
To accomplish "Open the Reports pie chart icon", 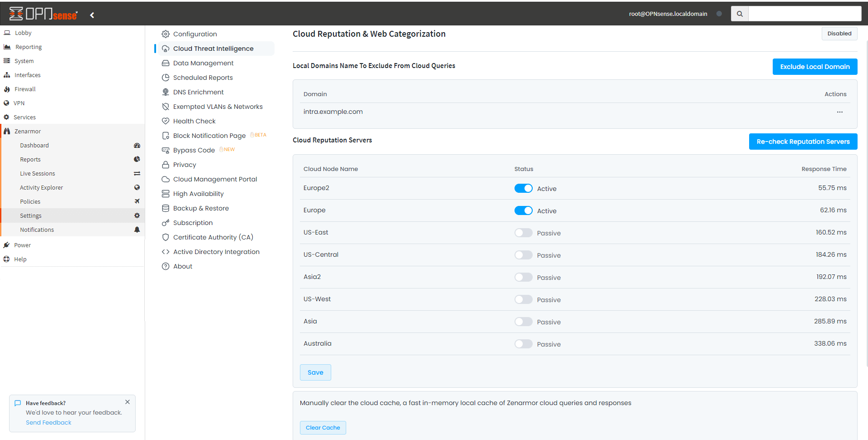I will [x=137, y=159].
